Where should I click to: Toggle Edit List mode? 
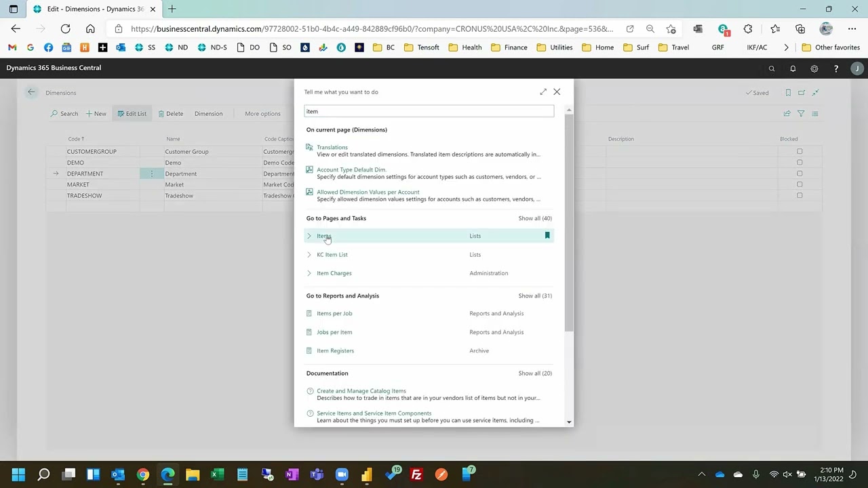point(132,114)
